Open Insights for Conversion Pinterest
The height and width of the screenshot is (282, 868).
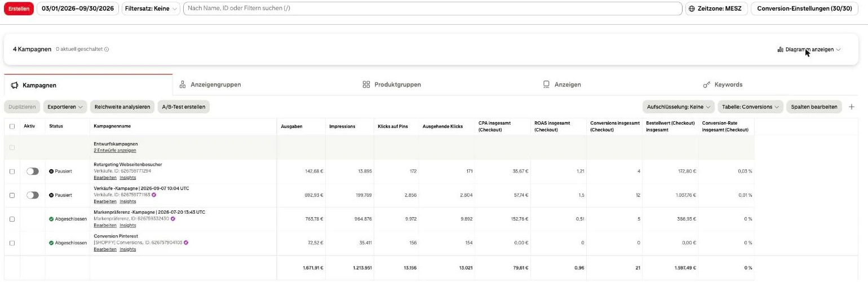coord(128,249)
